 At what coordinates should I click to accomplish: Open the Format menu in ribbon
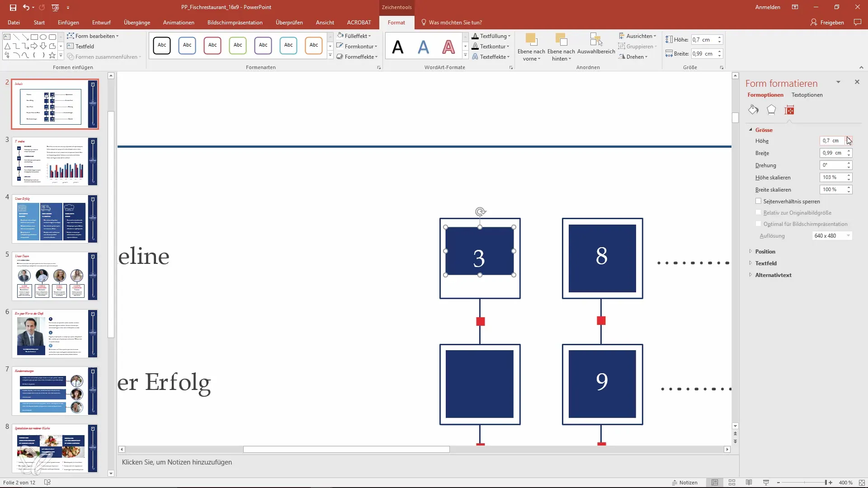(x=396, y=23)
